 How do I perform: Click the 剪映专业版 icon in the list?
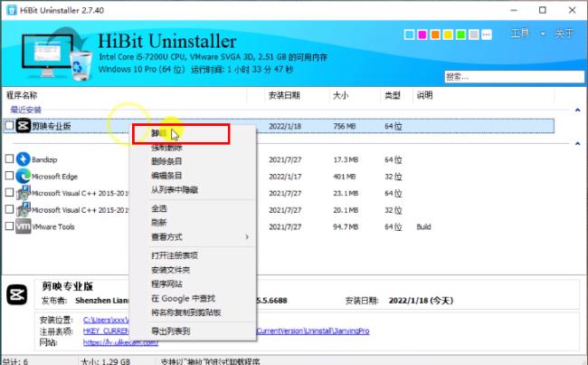click(x=23, y=126)
